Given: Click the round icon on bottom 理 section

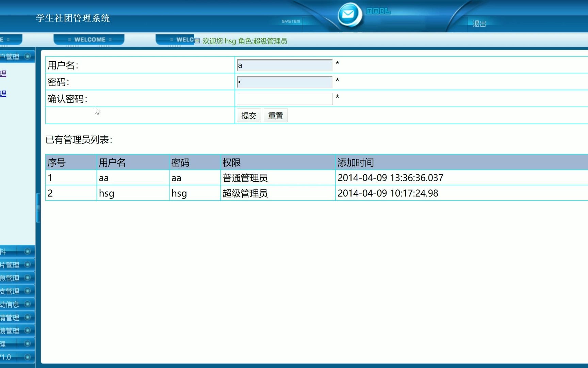Looking at the screenshot, I should coord(28,343).
